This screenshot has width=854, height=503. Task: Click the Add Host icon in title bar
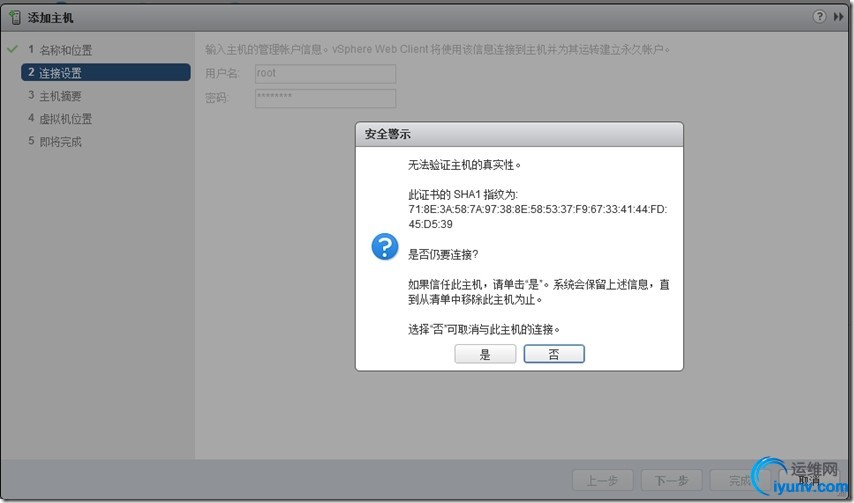click(15, 17)
